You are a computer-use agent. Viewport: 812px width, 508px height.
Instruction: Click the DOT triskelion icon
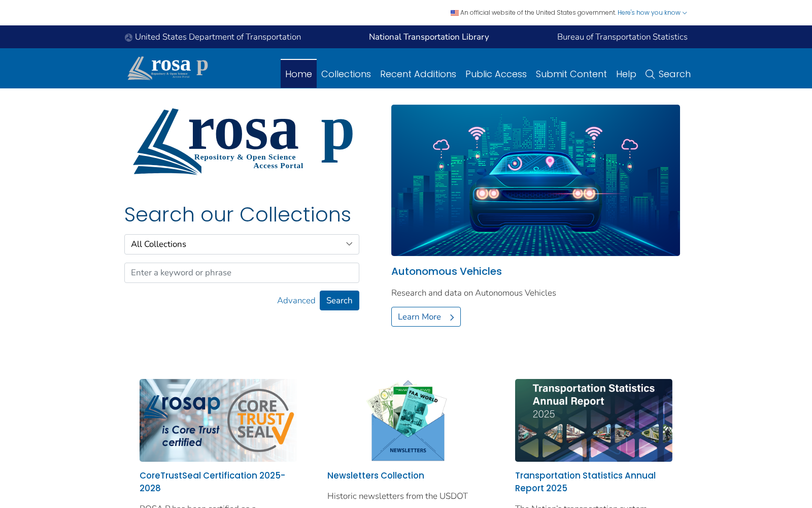point(128,38)
